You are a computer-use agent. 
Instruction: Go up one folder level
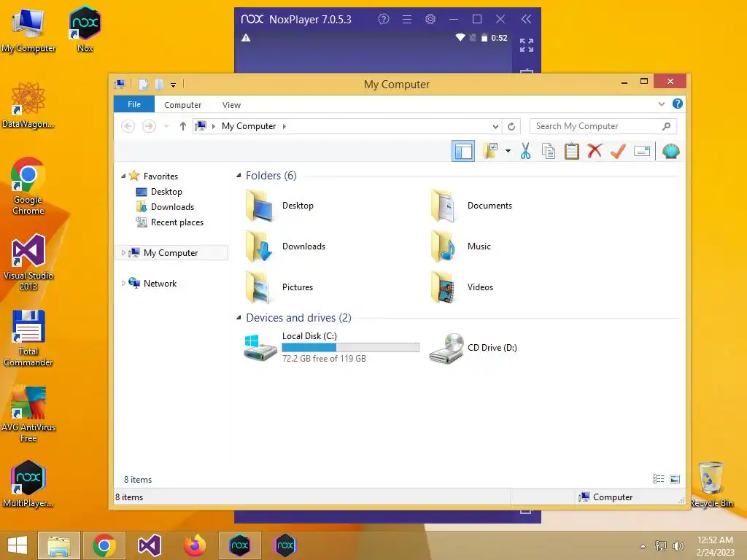[x=183, y=126]
